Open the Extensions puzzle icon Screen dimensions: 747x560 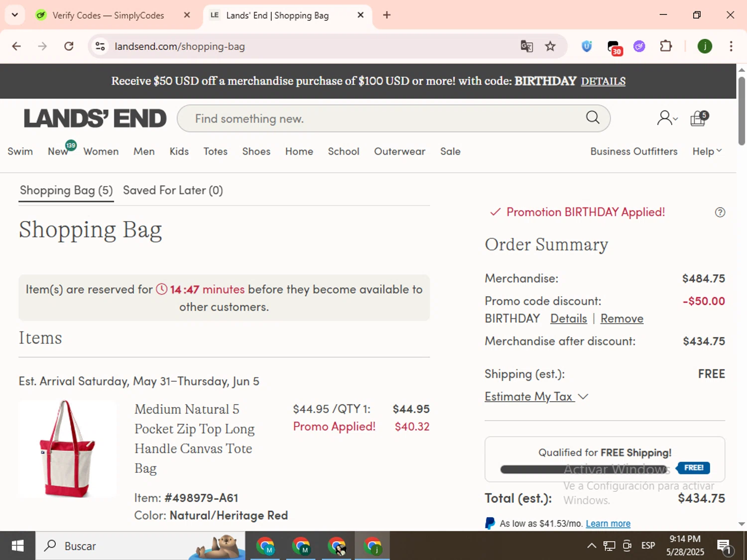(x=666, y=46)
